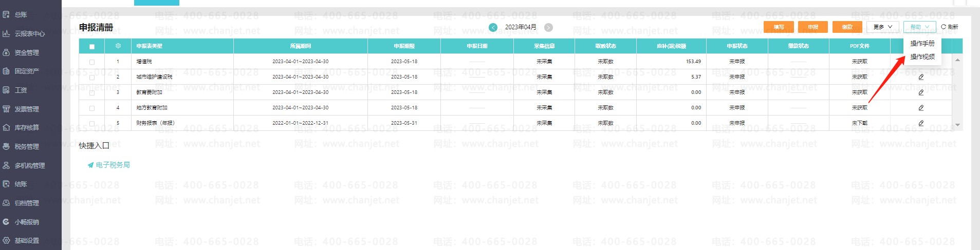Open 基础设置 gear in the sidebar
This screenshot has height=250, width=980.
(6, 240)
